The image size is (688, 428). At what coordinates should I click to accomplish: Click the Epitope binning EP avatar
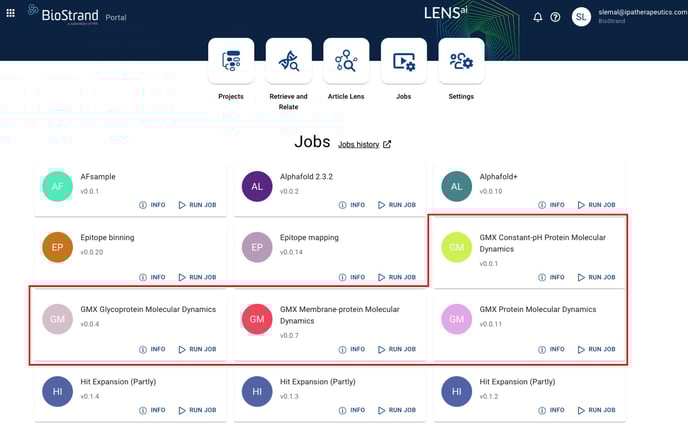click(x=57, y=247)
